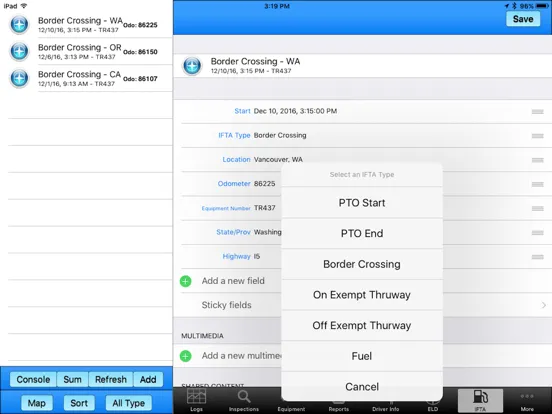Tap reorder handle on IFTA Type row
Screen dimensions: 552x414
click(538, 136)
